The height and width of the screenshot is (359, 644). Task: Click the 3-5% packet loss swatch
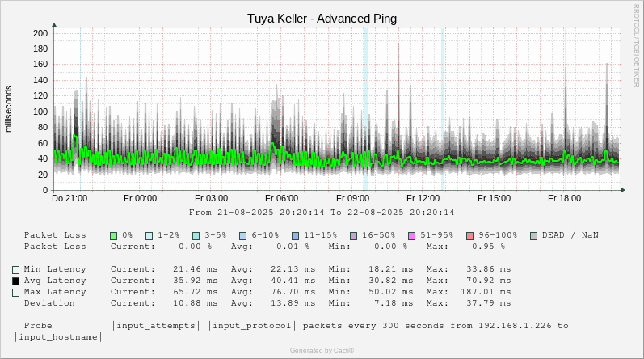[x=196, y=236]
